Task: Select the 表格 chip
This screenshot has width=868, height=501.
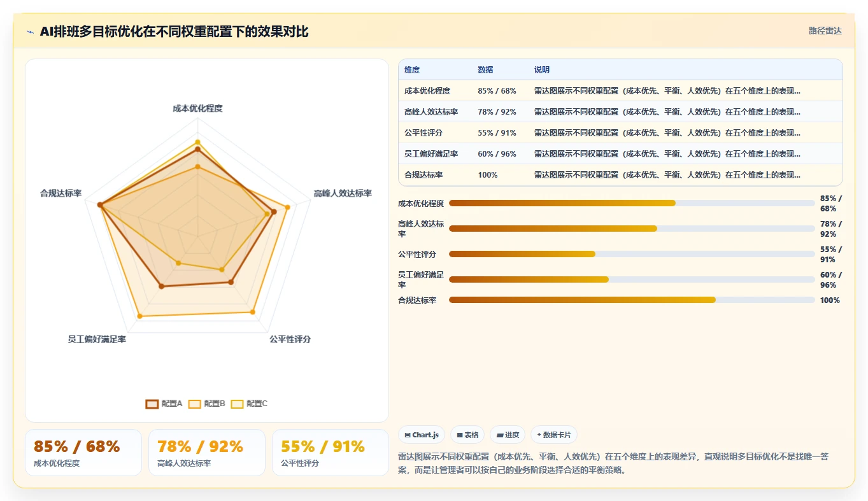Action: (x=467, y=435)
